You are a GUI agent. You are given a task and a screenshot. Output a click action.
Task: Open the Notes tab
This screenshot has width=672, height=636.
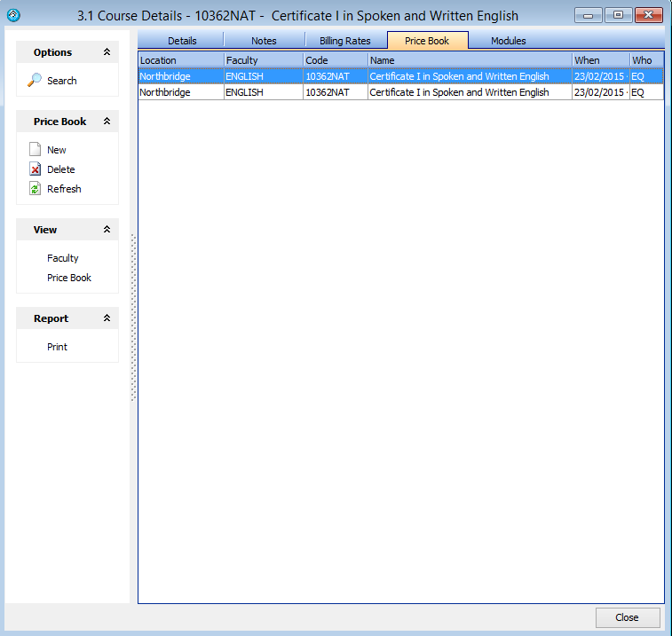point(264,41)
